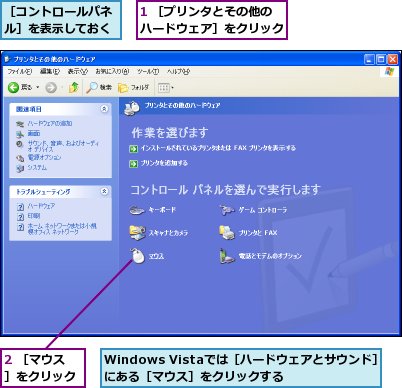
Task: Click インストールされているプリンタまたは FAX プリンタを表示する task
Action: point(218,148)
